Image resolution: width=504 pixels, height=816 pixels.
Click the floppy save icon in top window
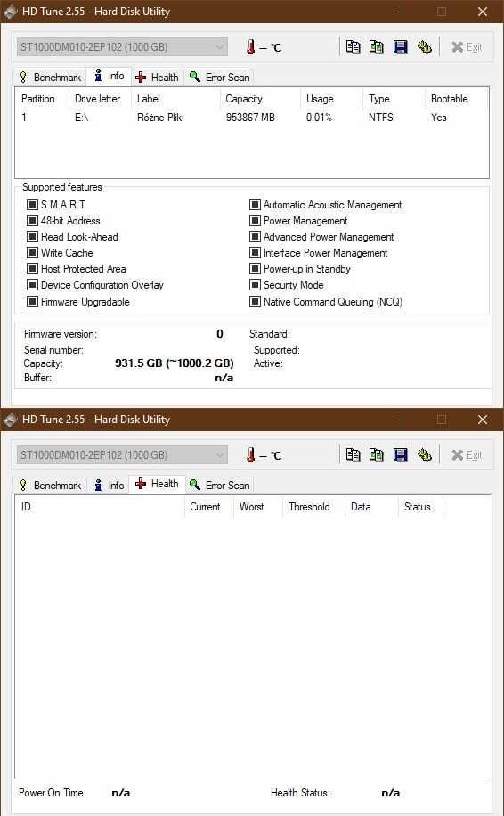click(400, 47)
